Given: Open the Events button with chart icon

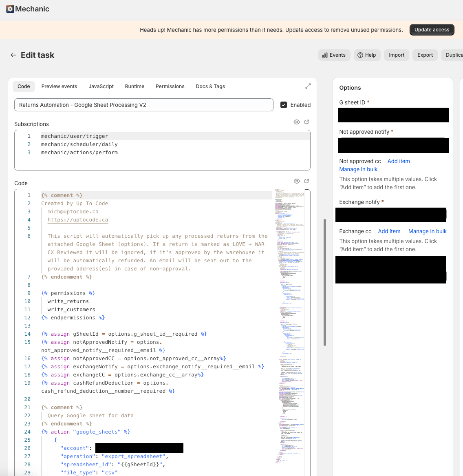Looking at the screenshot, I should (334, 55).
